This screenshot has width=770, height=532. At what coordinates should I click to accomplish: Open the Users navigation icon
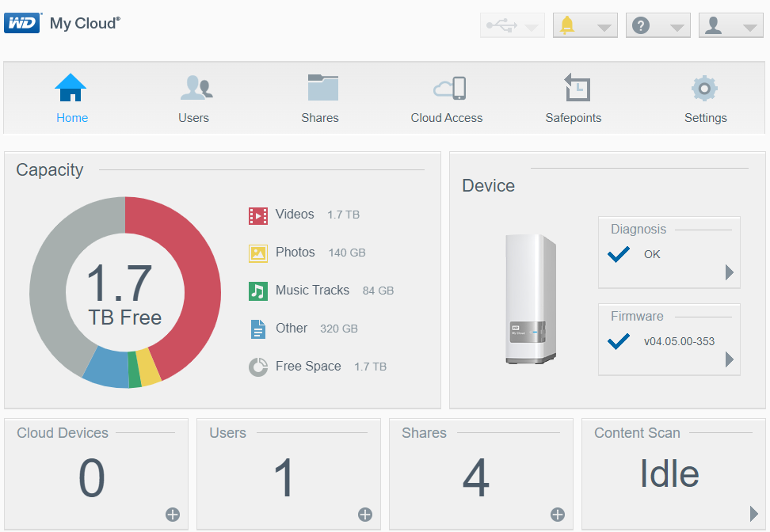(x=196, y=88)
